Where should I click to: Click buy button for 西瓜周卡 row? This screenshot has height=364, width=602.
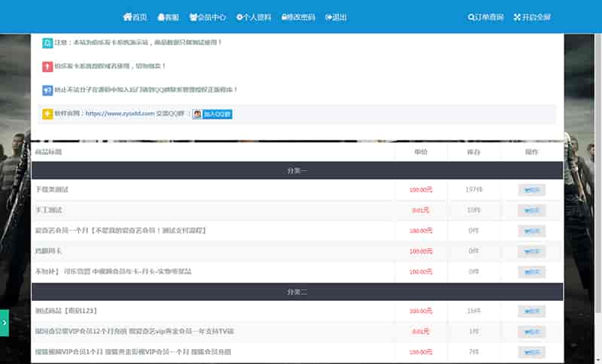click(532, 252)
